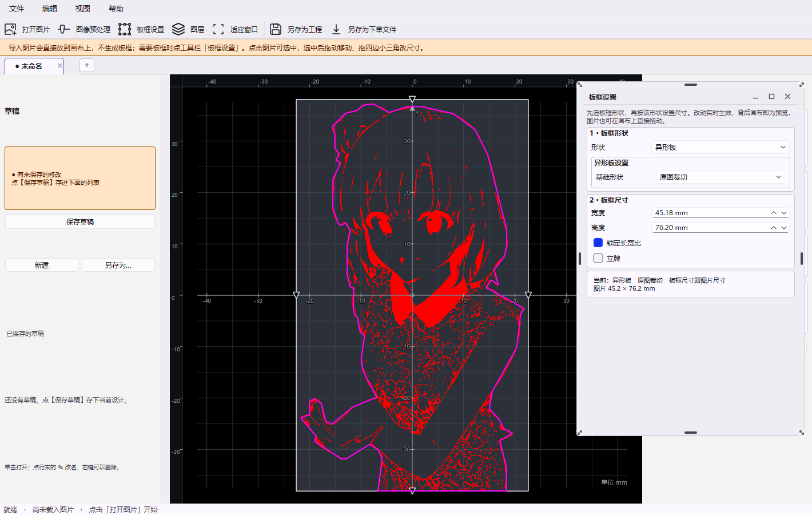Click the top grip bar of 板框设置 panel
The height and width of the screenshot is (515, 812).
point(691,85)
